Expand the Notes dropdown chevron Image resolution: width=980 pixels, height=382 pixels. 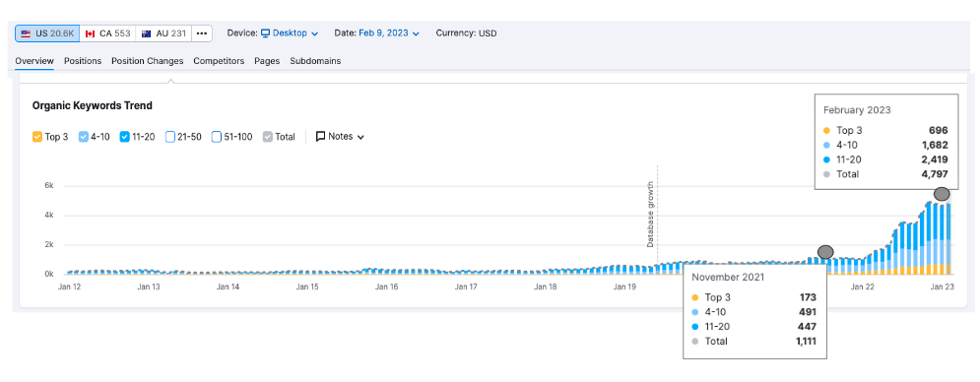click(360, 137)
